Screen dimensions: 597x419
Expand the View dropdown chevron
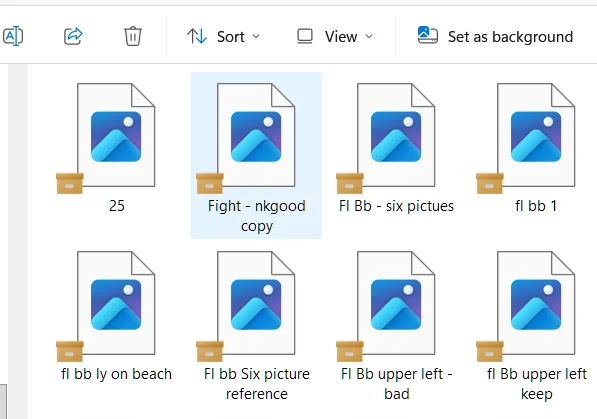tap(369, 37)
